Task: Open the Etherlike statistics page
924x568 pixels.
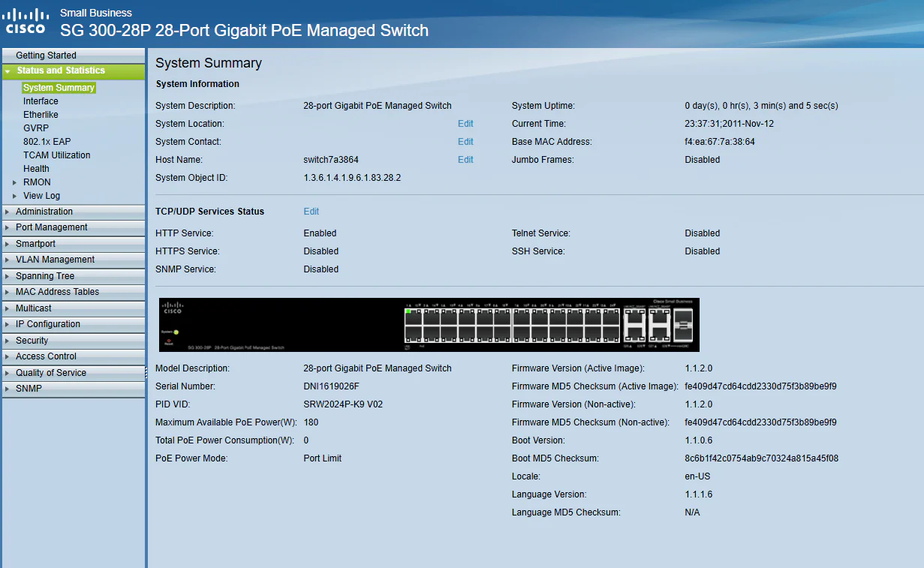Action: [41, 115]
